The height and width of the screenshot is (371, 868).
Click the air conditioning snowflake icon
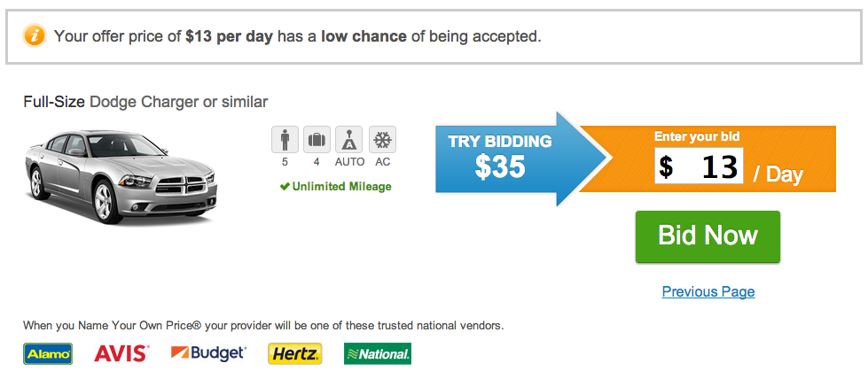tap(382, 140)
